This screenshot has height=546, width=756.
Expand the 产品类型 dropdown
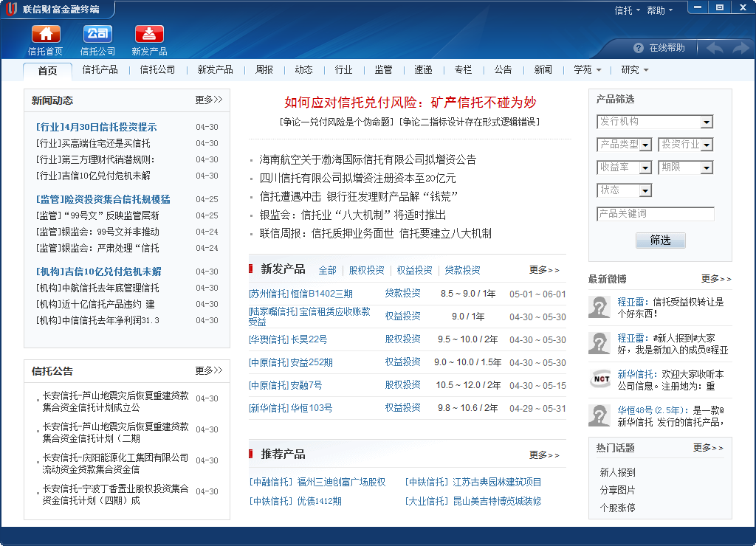click(x=645, y=145)
